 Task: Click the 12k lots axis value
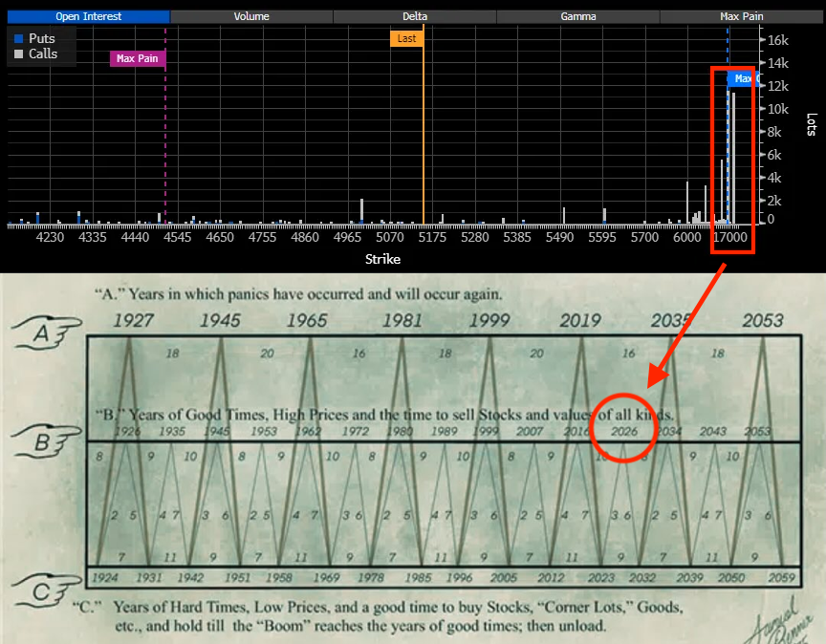click(777, 86)
